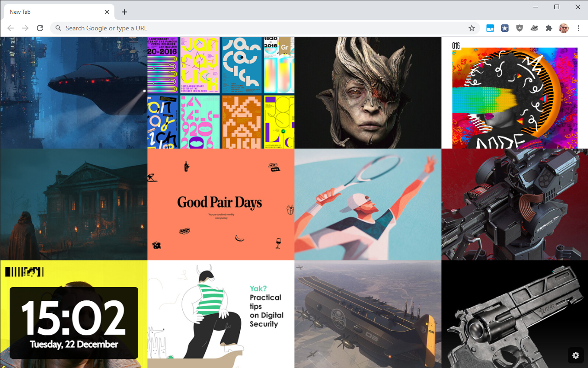Image resolution: width=588 pixels, height=368 pixels.
Task: Open the Extensions puzzle-piece menu
Action: pyautogui.click(x=549, y=28)
